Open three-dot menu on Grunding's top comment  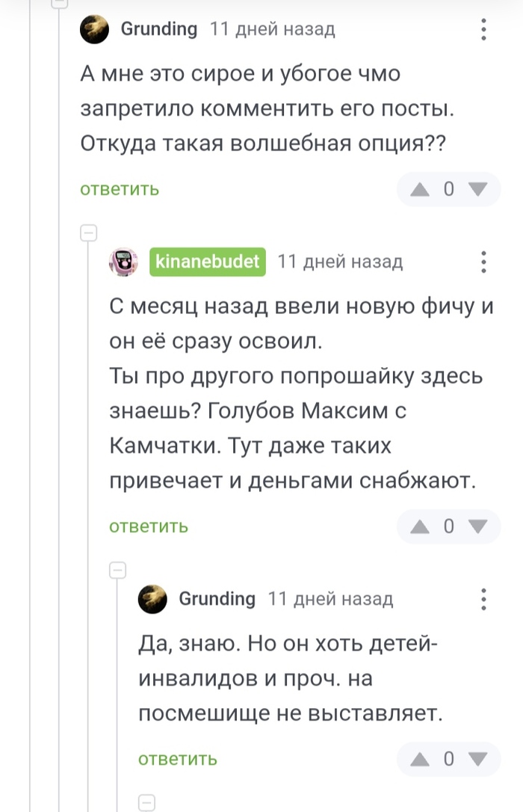click(x=483, y=30)
